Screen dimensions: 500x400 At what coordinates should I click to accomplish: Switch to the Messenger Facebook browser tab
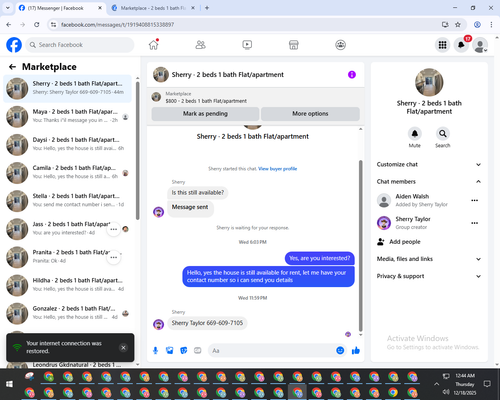(60, 8)
